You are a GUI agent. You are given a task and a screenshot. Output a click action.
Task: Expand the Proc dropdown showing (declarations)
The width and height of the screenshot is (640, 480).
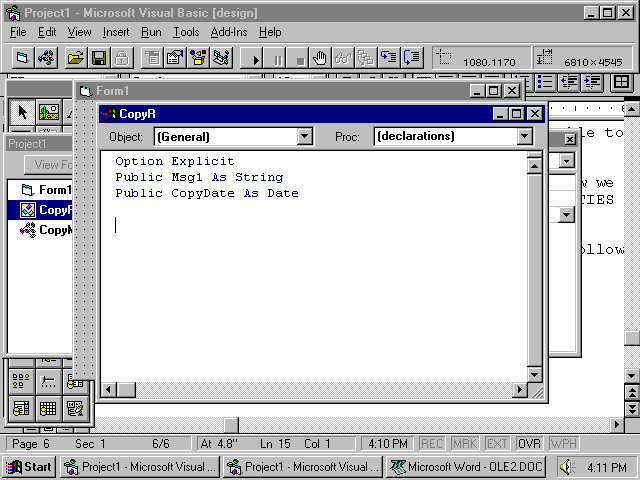click(525, 137)
